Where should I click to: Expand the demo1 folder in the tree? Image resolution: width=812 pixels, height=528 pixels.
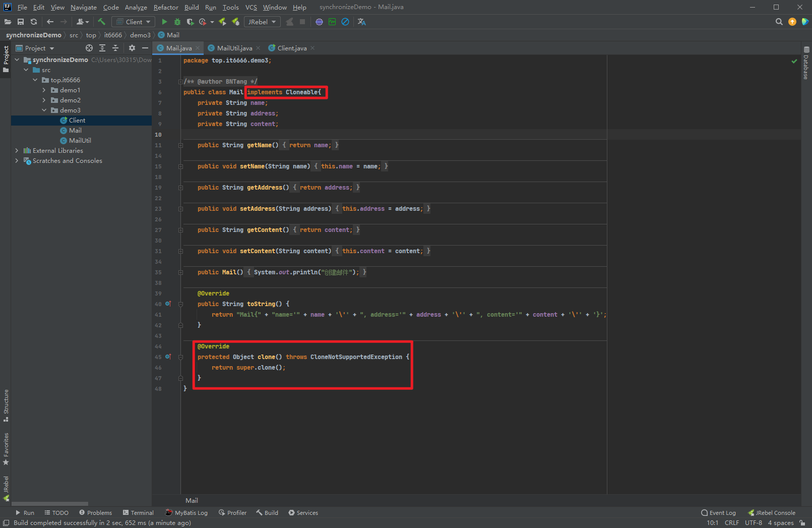[x=44, y=90]
